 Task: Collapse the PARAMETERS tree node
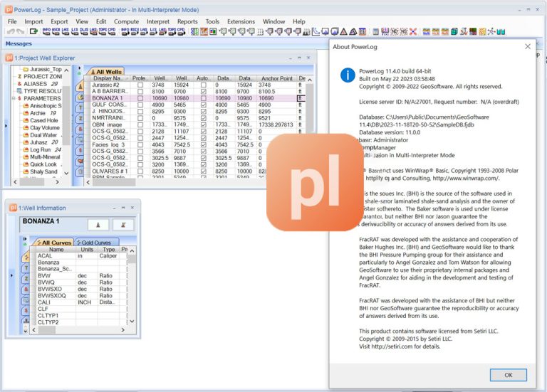[x=14, y=99]
